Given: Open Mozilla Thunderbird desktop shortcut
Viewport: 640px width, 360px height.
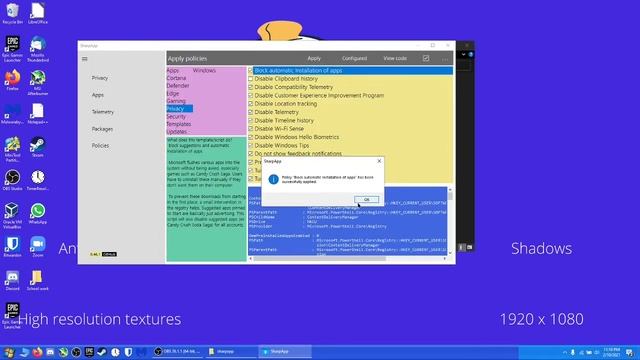Looking at the screenshot, I should [38, 49].
